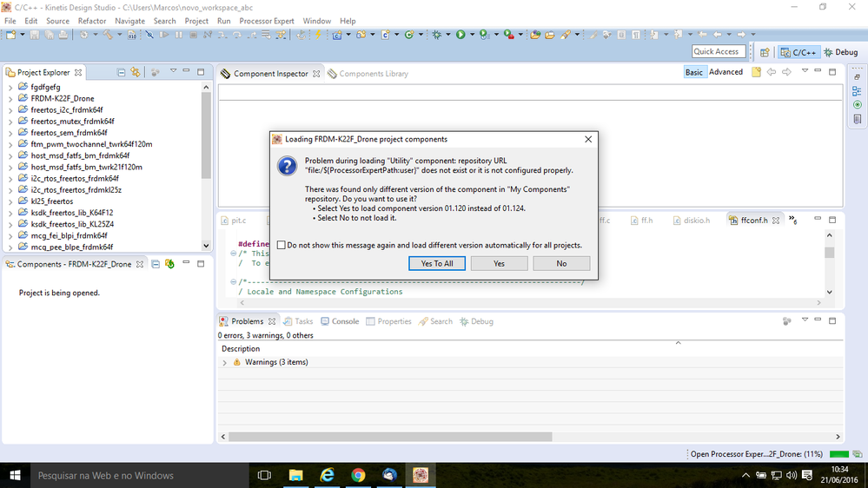
Task: Click the Print toolbar icon
Action: [63, 35]
